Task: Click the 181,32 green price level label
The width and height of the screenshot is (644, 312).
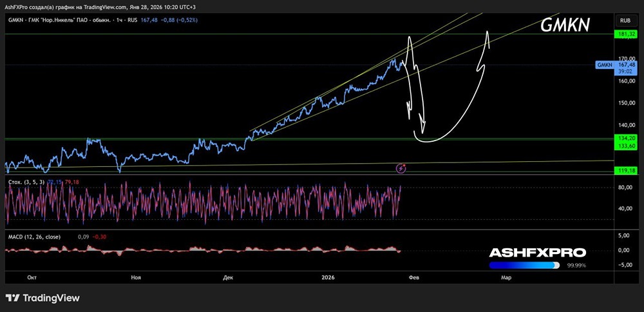Action: click(627, 34)
